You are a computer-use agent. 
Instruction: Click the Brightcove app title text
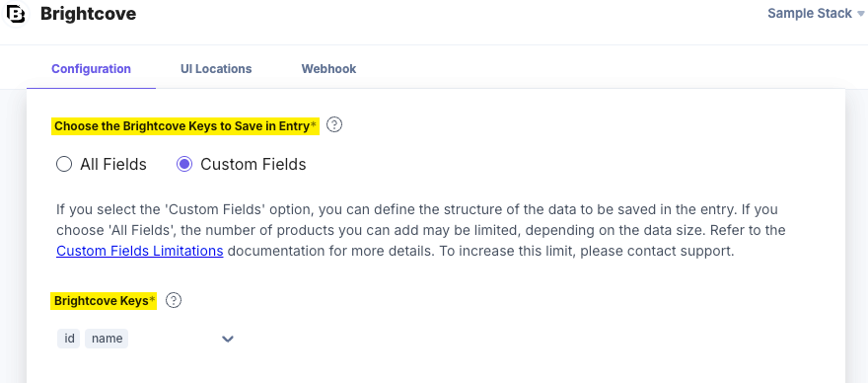click(88, 14)
